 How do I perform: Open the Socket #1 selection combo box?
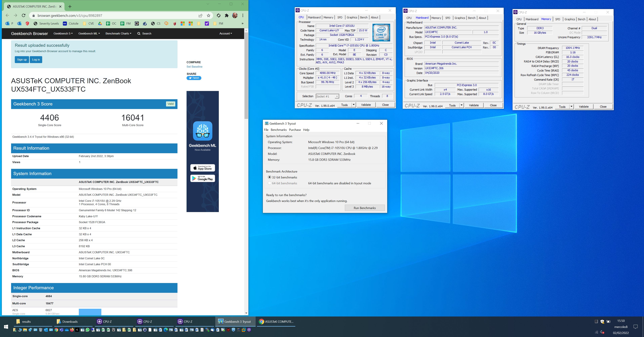point(327,96)
